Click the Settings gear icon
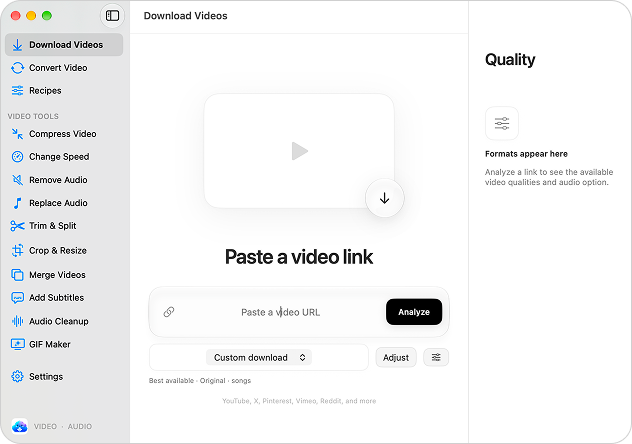The height and width of the screenshot is (444, 632). 17,376
